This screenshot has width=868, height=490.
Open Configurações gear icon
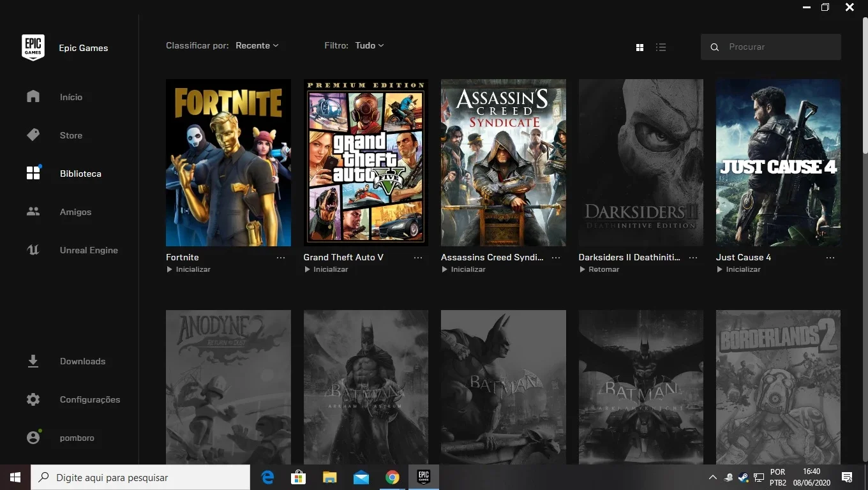click(33, 399)
